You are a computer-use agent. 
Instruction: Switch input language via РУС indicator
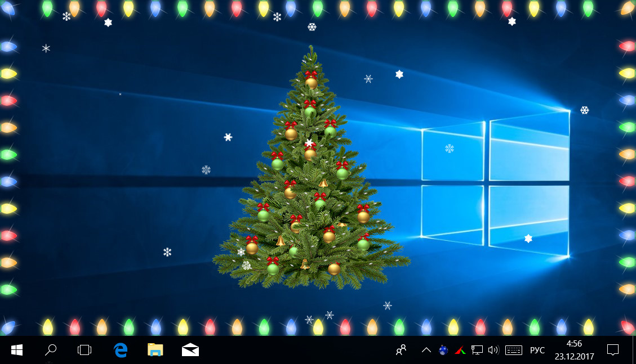[537, 350]
